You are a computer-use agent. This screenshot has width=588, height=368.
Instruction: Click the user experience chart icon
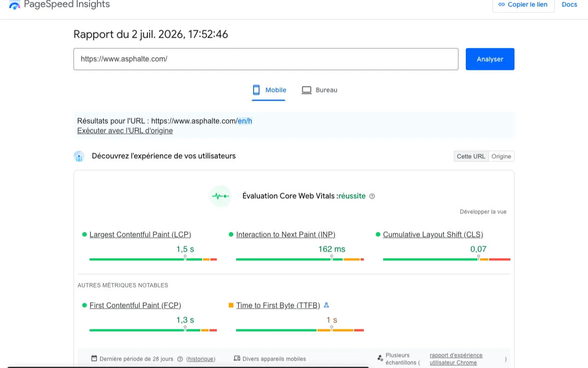coord(79,156)
